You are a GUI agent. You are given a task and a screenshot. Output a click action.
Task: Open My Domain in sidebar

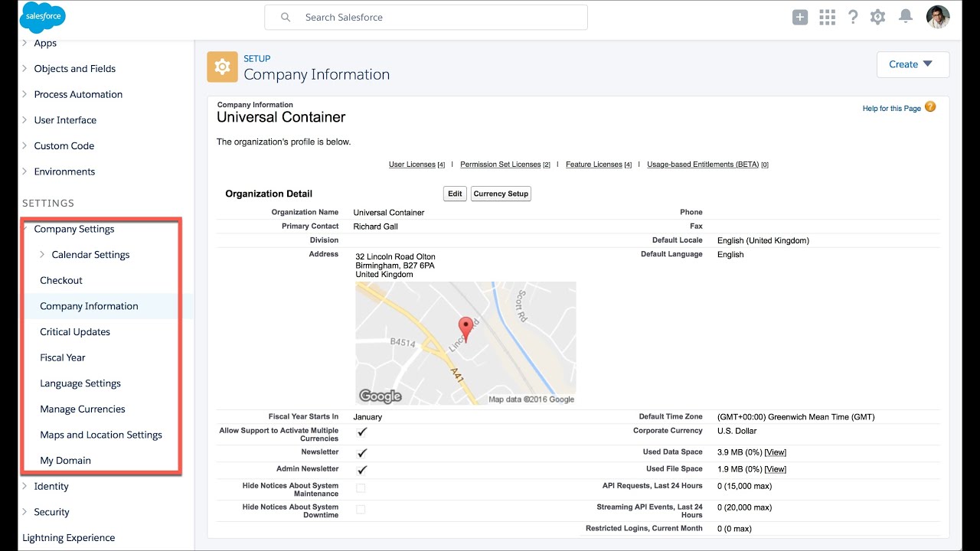coord(65,461)
